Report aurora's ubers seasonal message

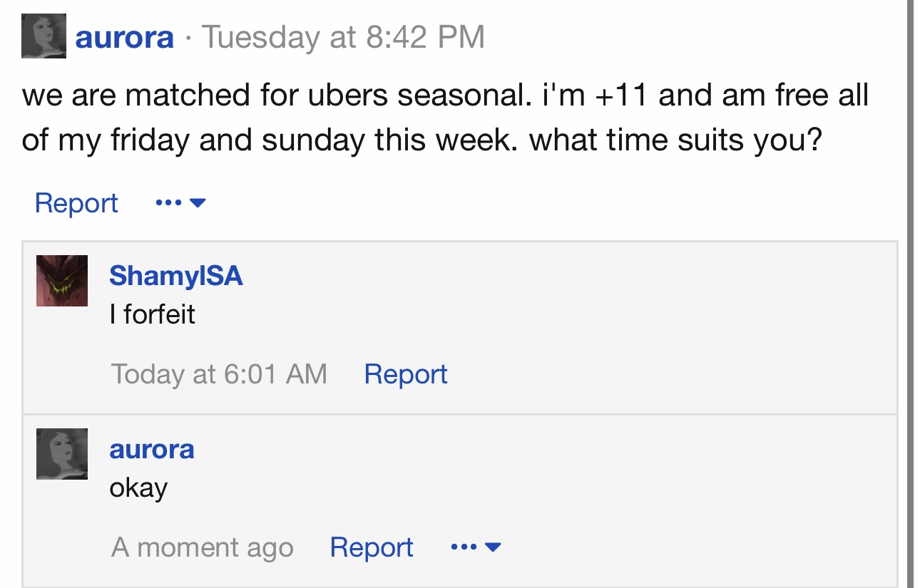[x=76, y=203]
